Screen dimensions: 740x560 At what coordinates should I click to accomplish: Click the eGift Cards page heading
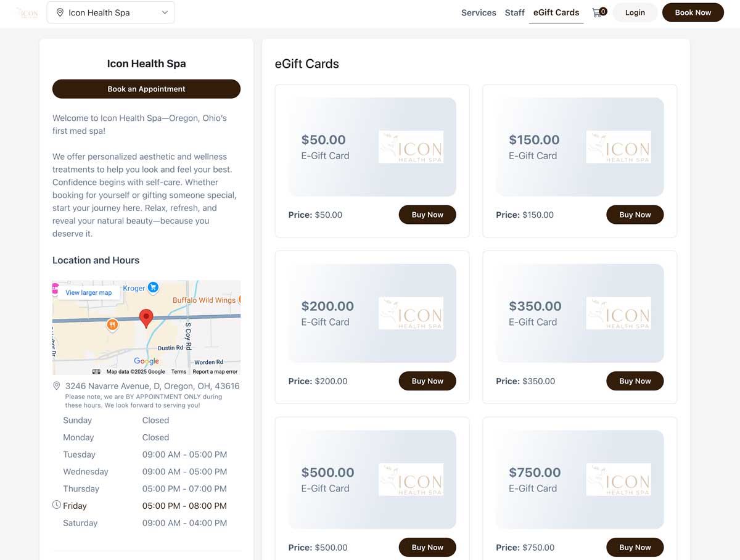[x=306, y=64]
